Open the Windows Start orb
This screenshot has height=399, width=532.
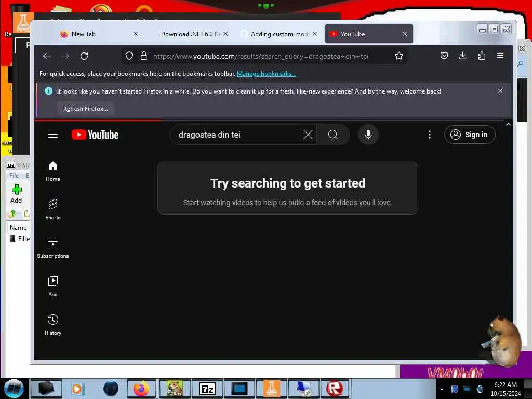click(14, 389)
